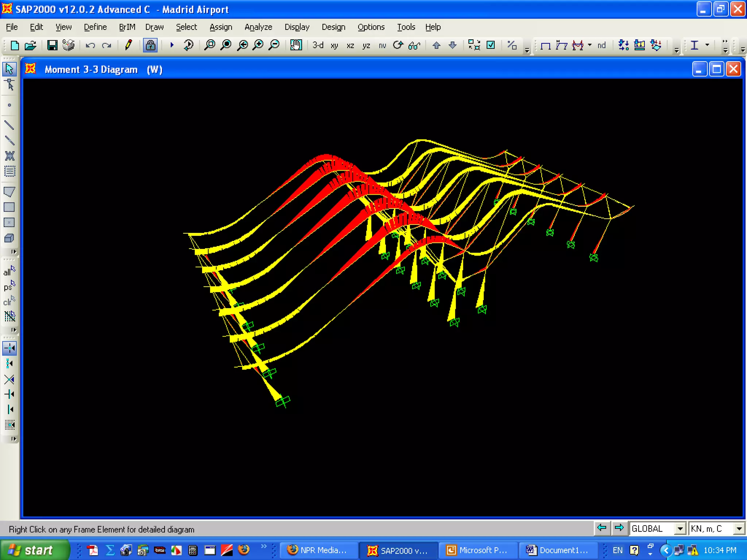This screenshot has width=747, height=560.
Task: Toggle the Lock Model padlock
Action: pos(150,45)
